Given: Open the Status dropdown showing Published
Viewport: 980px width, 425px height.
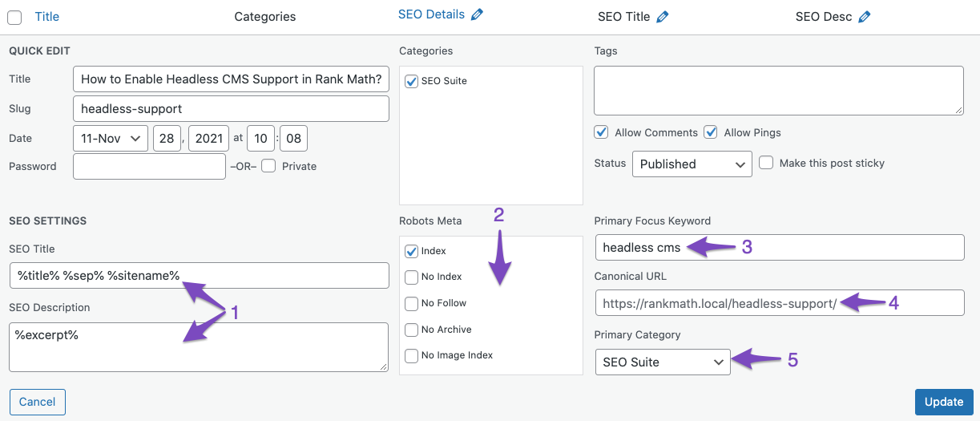Looking at the screenshot, I should 692,164.
